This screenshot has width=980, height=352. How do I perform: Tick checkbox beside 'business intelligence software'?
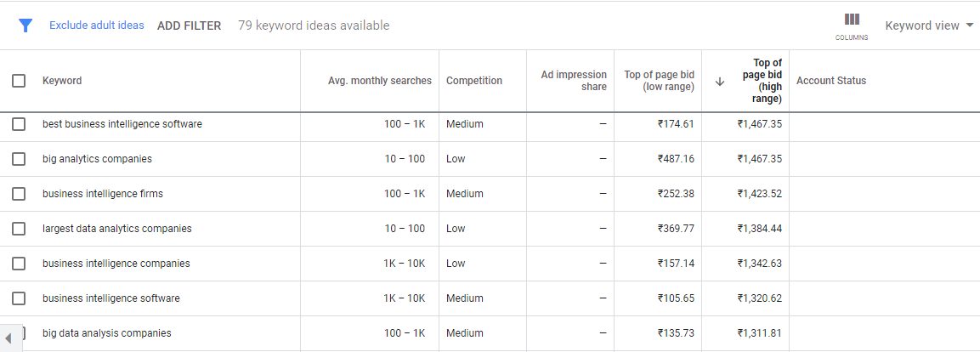click(x=19, y=298)
